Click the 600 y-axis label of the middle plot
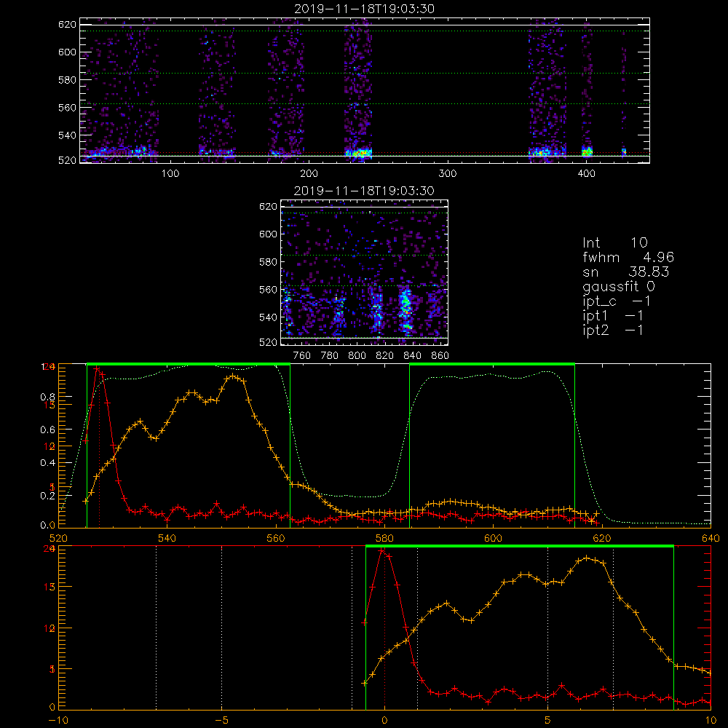Image resolution: width=728 pixels, height=728 pixels. (269, 234)
